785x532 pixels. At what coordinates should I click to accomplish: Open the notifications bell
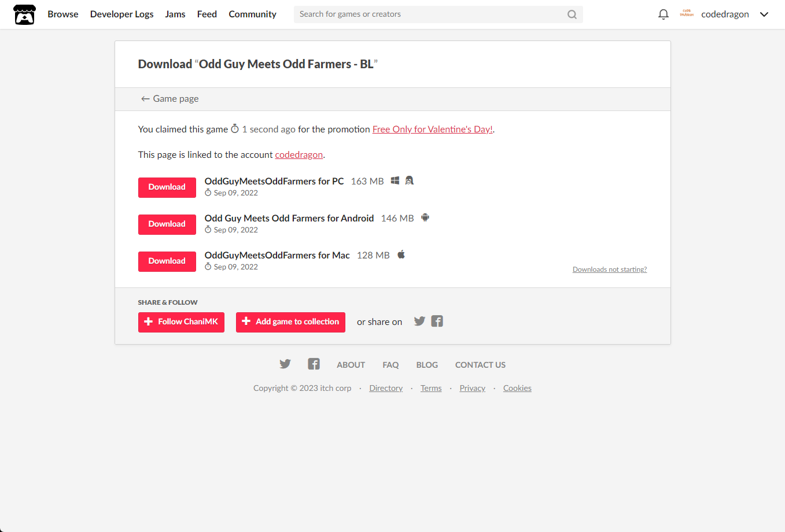pos(664,14)
